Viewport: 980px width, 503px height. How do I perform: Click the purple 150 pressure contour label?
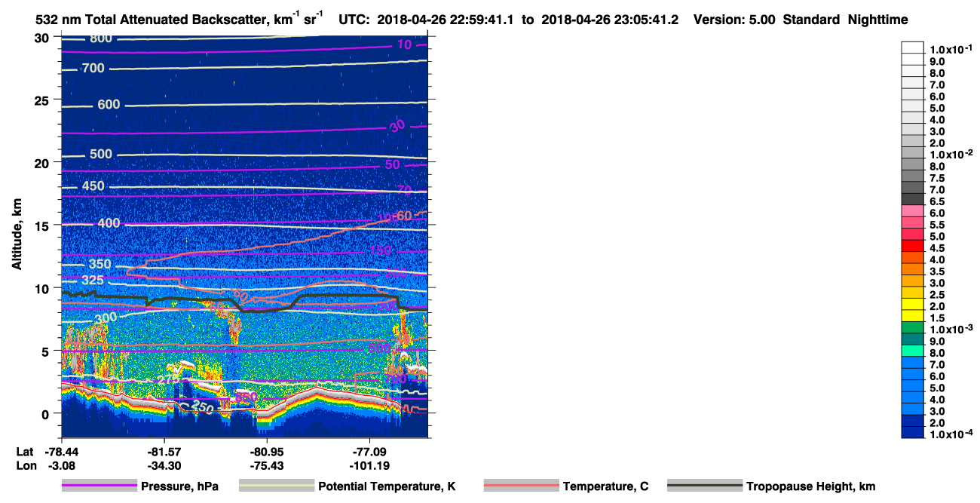click(x=381, y=250)
